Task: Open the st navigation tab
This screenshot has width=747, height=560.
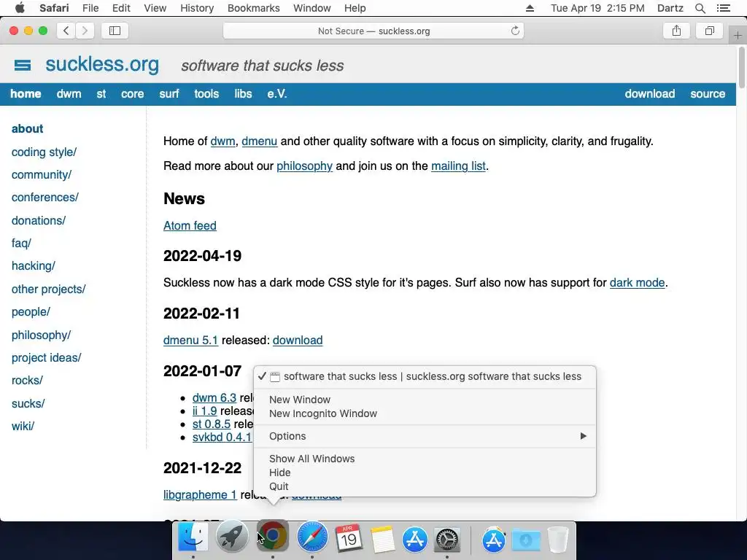Action: (x=101, y=94)
